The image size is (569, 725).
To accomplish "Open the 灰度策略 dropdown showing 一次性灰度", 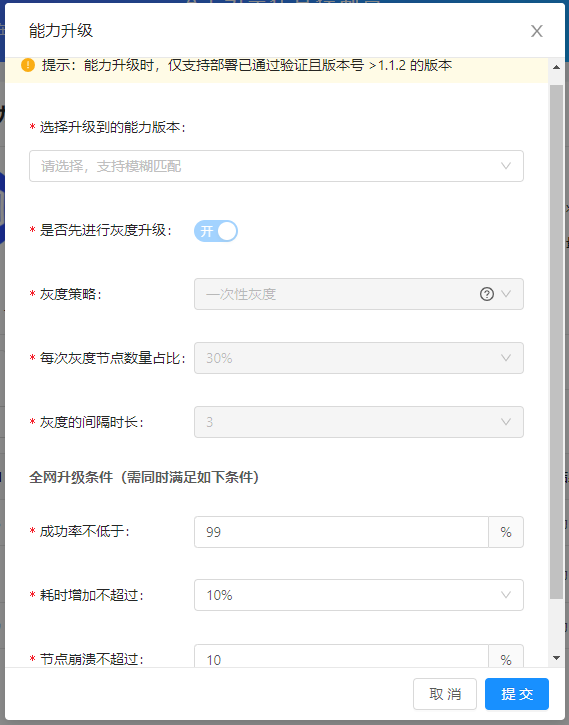I will click(x=359, y=294).
